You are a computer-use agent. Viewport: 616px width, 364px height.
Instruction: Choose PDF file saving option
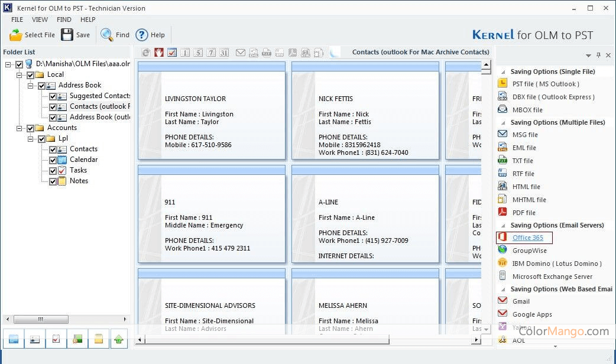[523, 213]
